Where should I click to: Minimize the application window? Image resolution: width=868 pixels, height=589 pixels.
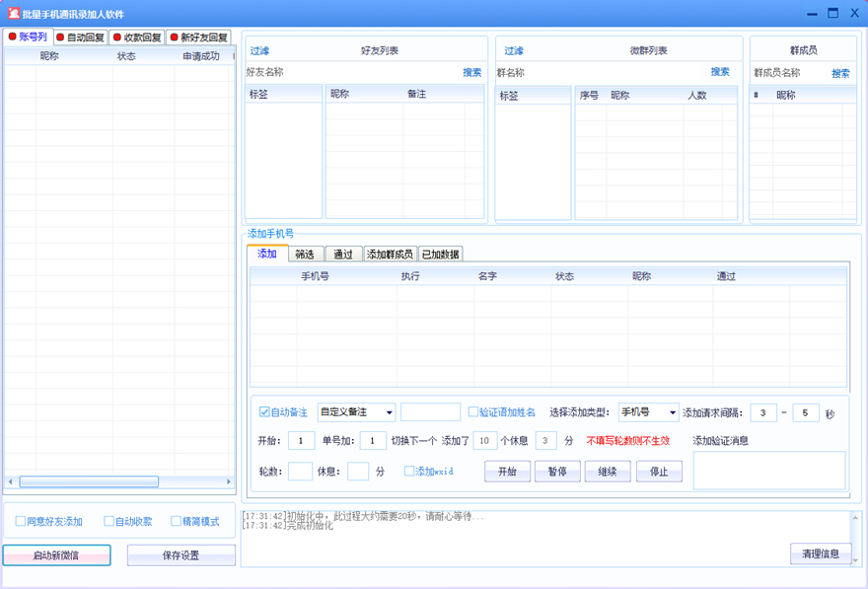pos(812,13)
